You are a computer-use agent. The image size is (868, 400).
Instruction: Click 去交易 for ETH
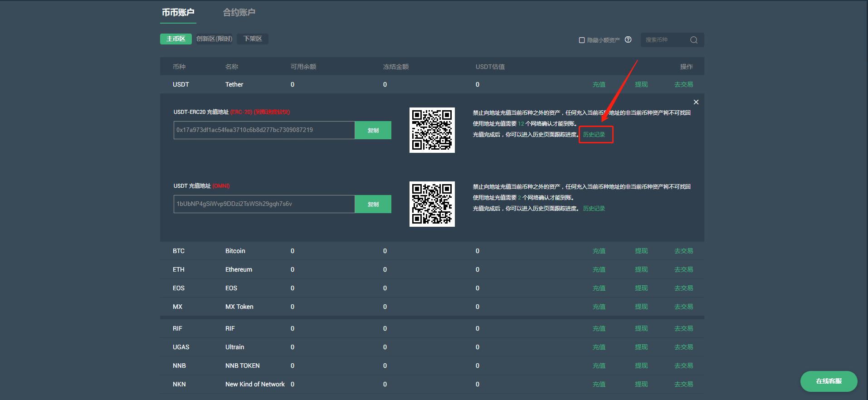(x=684, y=269)
